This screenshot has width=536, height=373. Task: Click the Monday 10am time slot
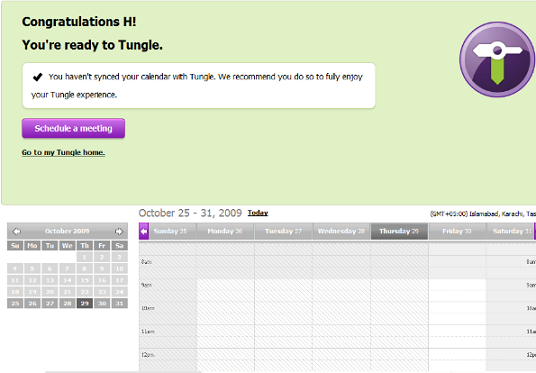pyautogui.click(x=226, y=313)
